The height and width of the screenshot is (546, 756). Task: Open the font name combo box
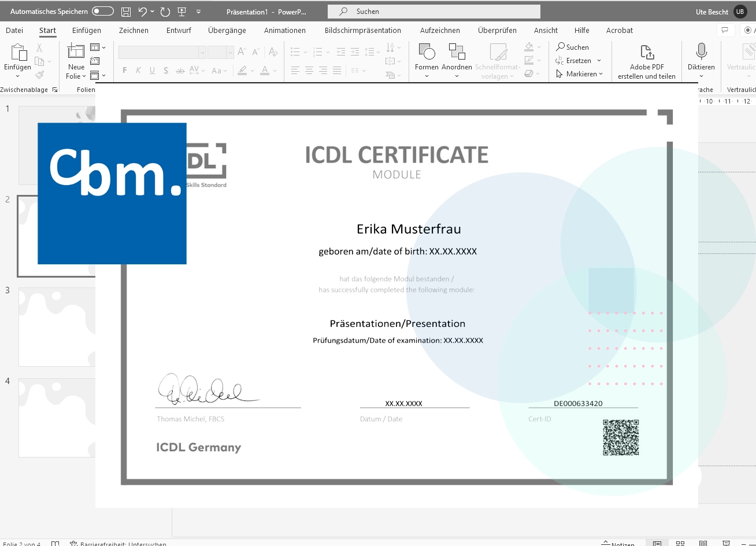162,53
